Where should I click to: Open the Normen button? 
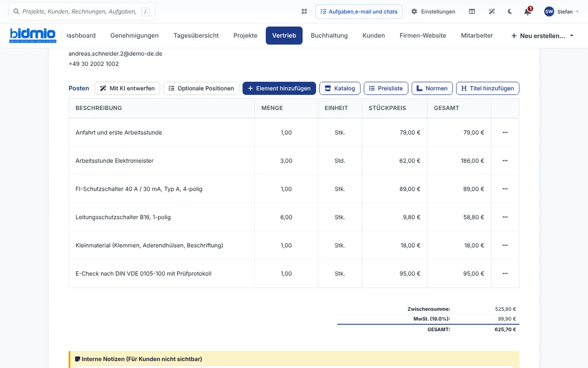click(432, 88)
